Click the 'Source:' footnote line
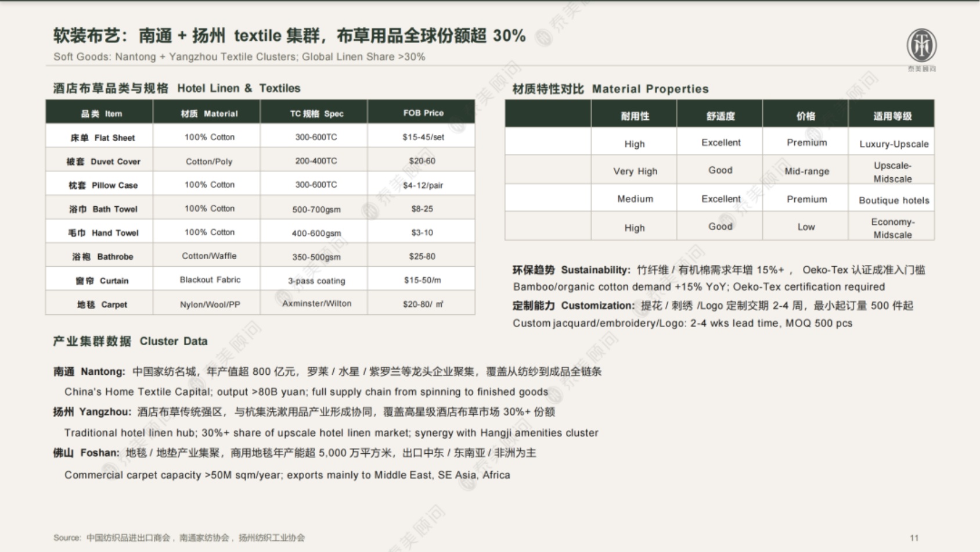 pyautogui.click(x=179, y=538)
